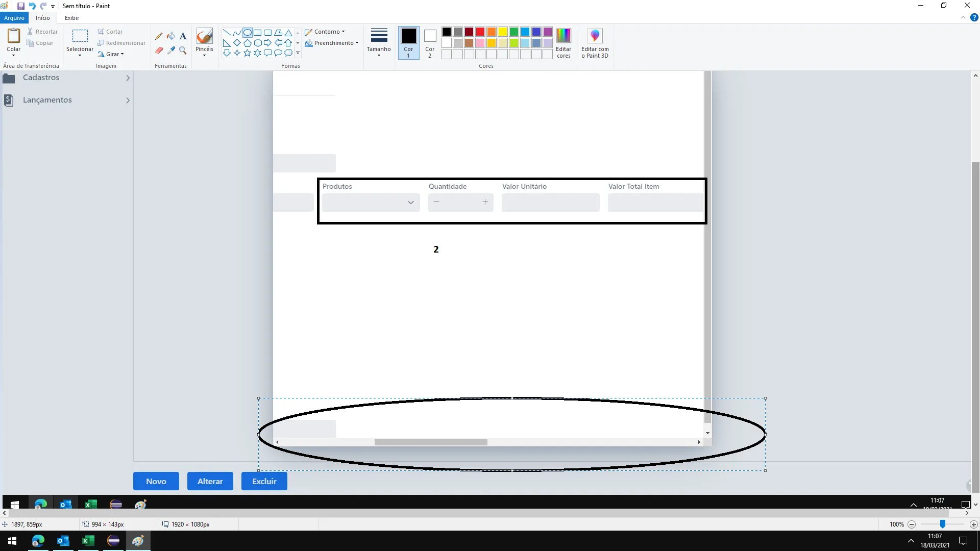Viewport: 980px width, 551px height.
Task: Select the Eraser tool
Action: [x=159, y=51]
